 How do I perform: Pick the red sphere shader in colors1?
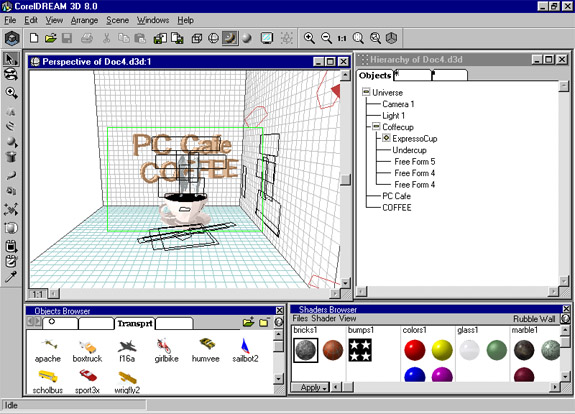pyautogui.click(x=414, y=349)
